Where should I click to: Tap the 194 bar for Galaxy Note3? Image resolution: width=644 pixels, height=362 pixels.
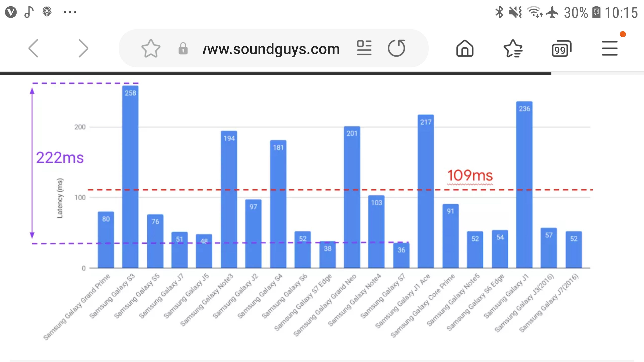(229, 199)
